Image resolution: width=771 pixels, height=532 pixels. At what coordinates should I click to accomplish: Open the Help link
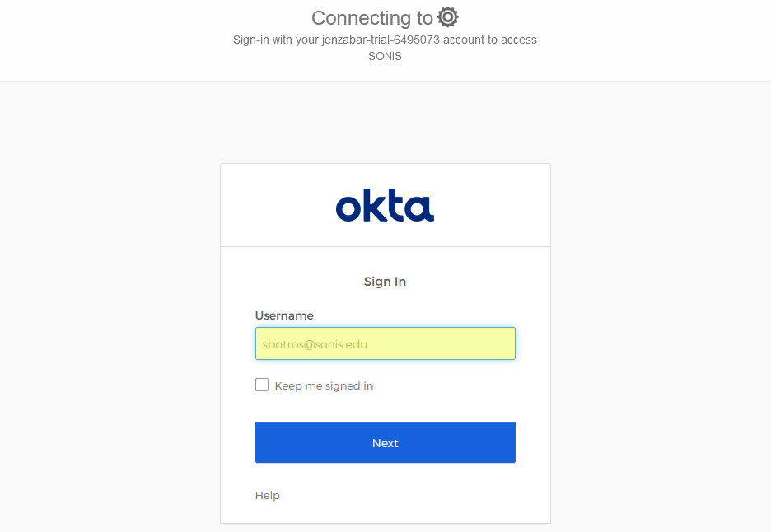coord(268,495)
